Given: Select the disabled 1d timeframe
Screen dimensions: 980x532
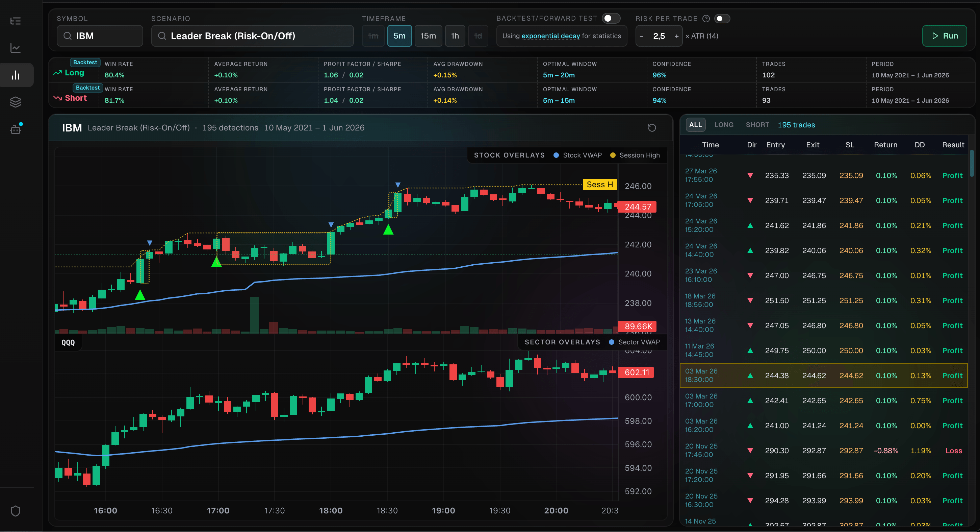Looking at the screenshot, I should click(478, 36).
